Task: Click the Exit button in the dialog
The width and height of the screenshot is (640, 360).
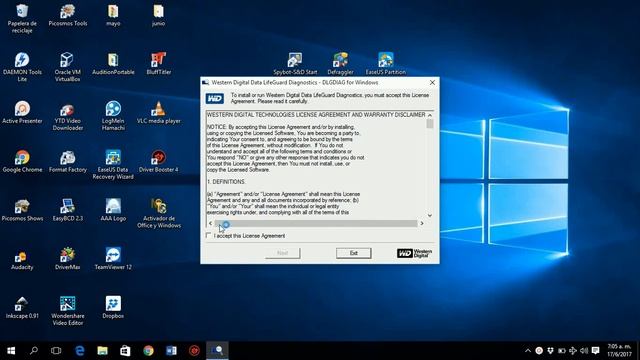Action: pos(353,253)
